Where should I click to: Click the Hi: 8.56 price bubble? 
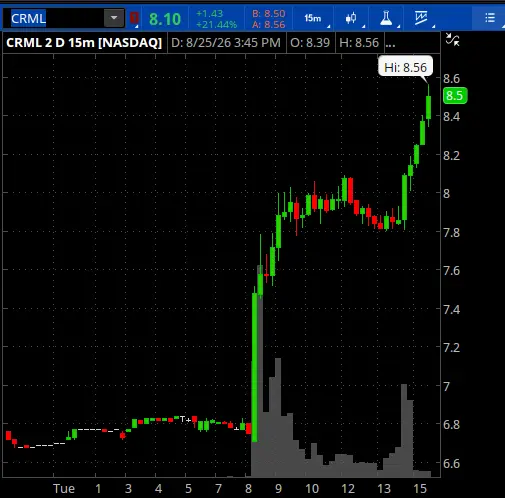coord(405,67)
